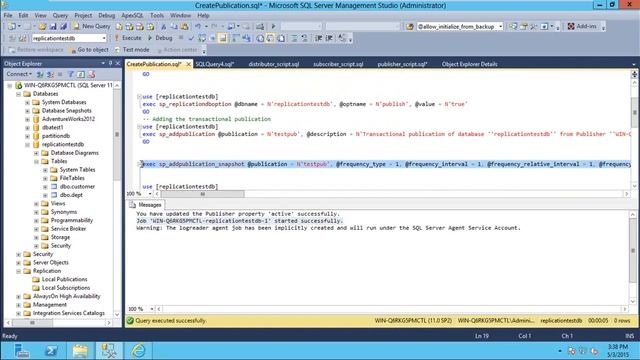Click the Increase Indent icon
The width and height of the screenshot is (640, 360).
tap(329, 38)
